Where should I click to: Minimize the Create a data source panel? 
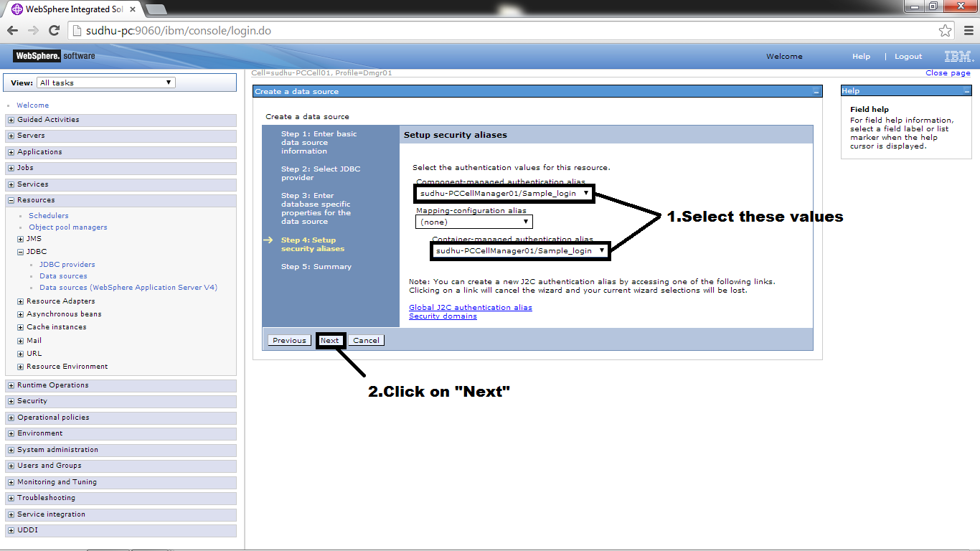816,91
